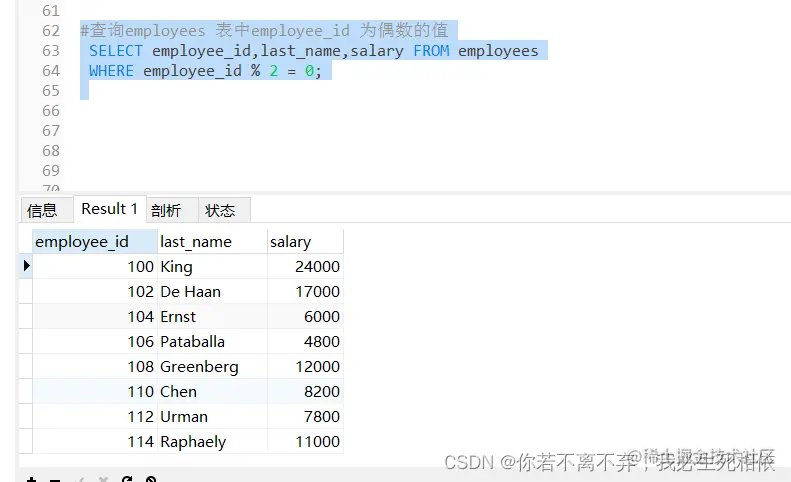Click line number 66 in the gutter
This screenshot has width=791, height=482.
(51, 111)
